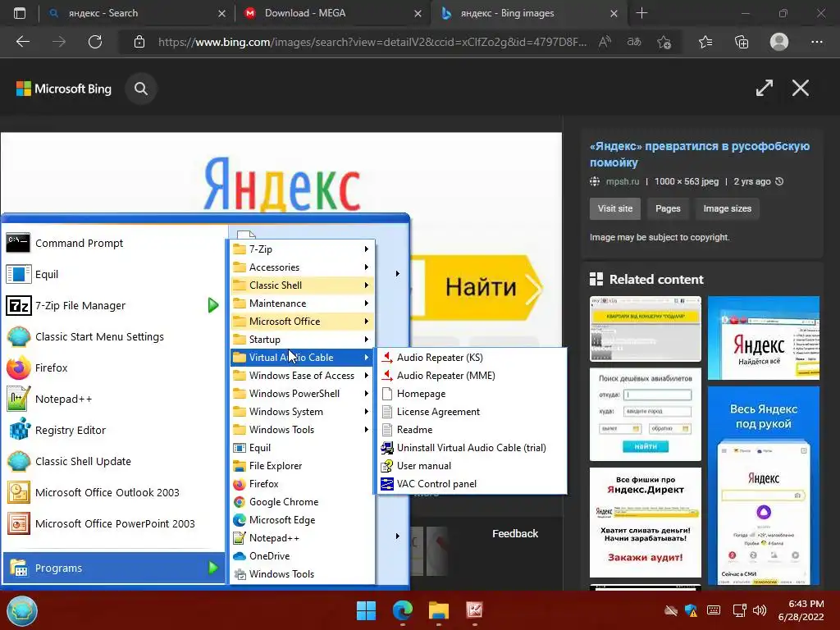Switch to the яндекс - Search tab

(137, 13)
